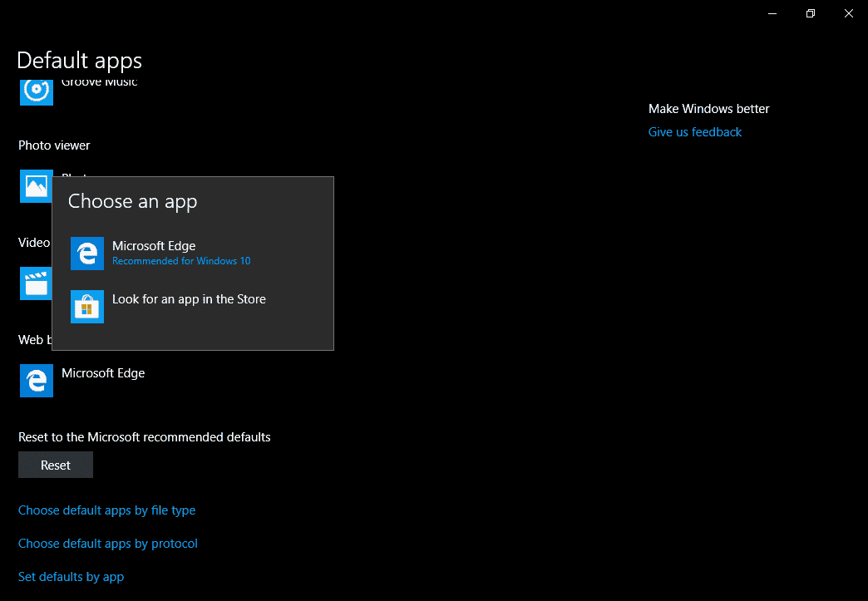Choose the video player clapperboard icon
This screenshot has width=868, height=601.
[36, 283]
